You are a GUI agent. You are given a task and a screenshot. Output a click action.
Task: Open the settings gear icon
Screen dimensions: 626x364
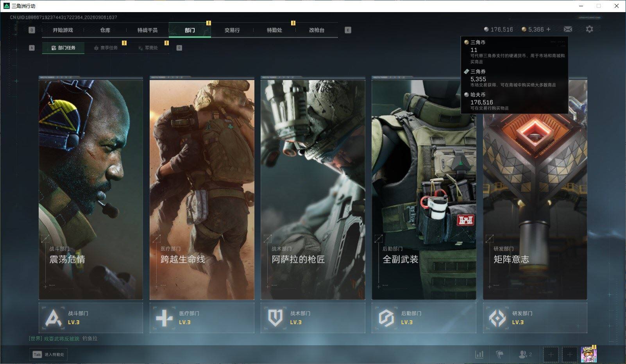click(589, 29)
